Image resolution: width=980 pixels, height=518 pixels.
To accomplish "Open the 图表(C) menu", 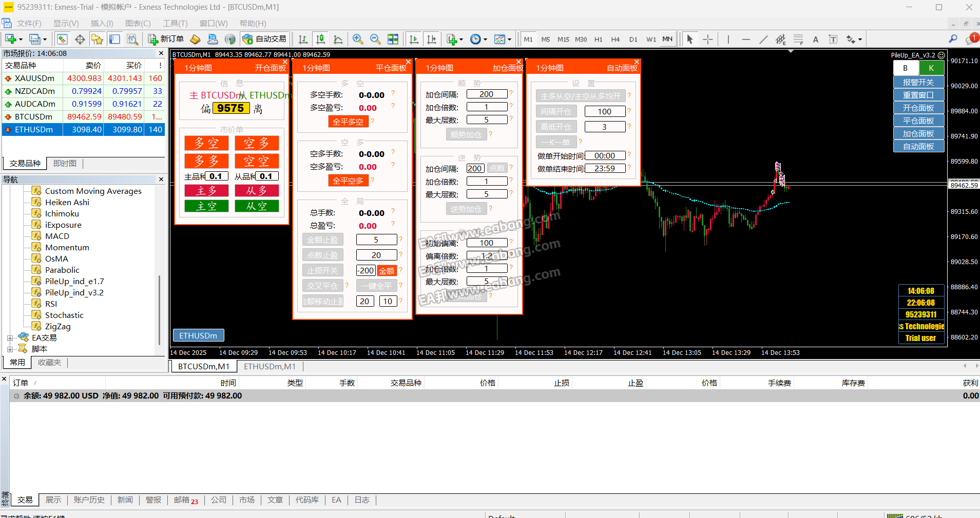I will (138, 24).
